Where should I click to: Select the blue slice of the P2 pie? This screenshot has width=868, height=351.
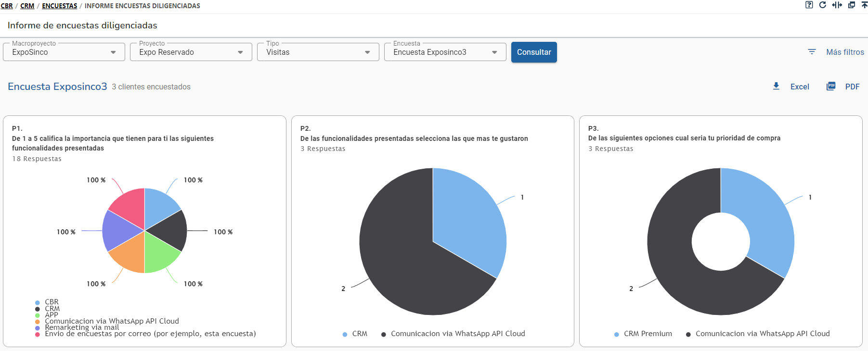(469, 221)
